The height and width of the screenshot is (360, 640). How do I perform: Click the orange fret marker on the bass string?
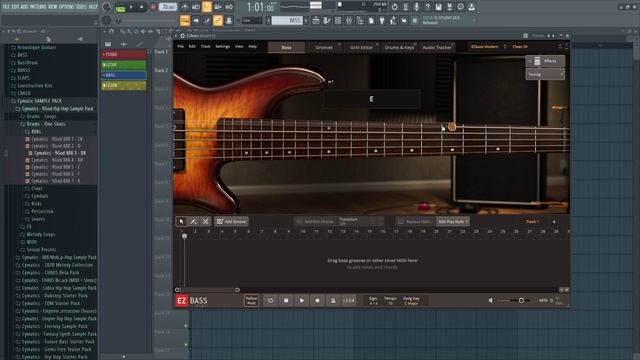point(452,127)
